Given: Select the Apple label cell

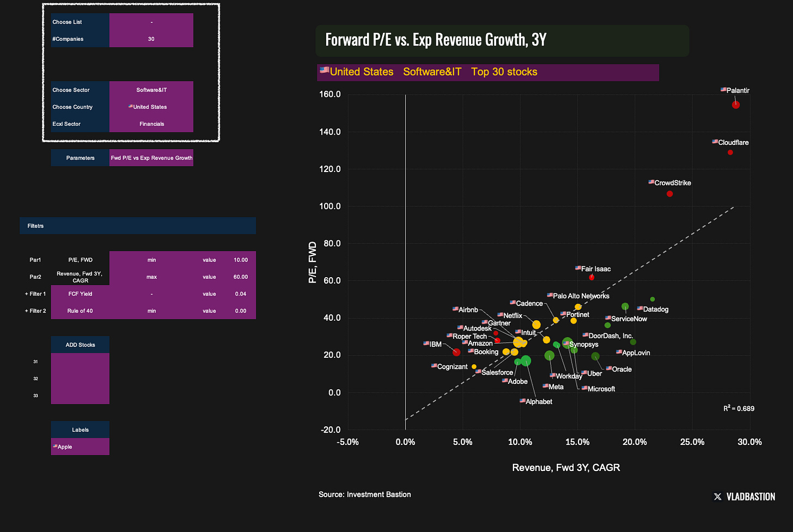Looking at the screenshot, I should point(80,447).
